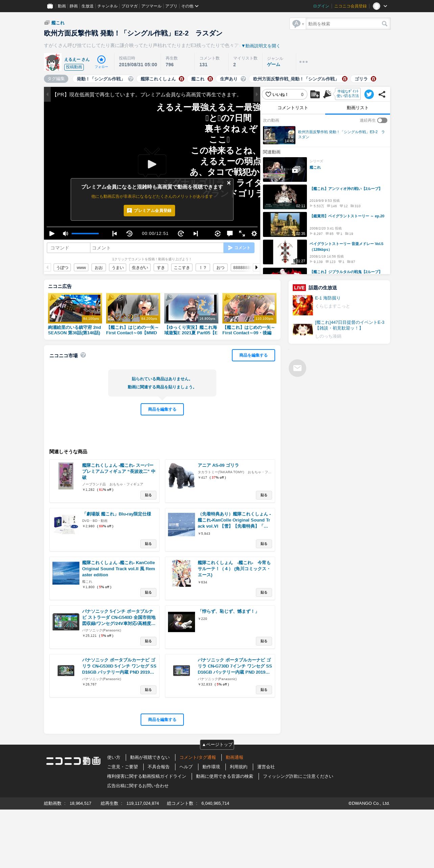Click the like heart いいね！ button
This screenshot has height=868, width=434.
click(x=285, y=94)
